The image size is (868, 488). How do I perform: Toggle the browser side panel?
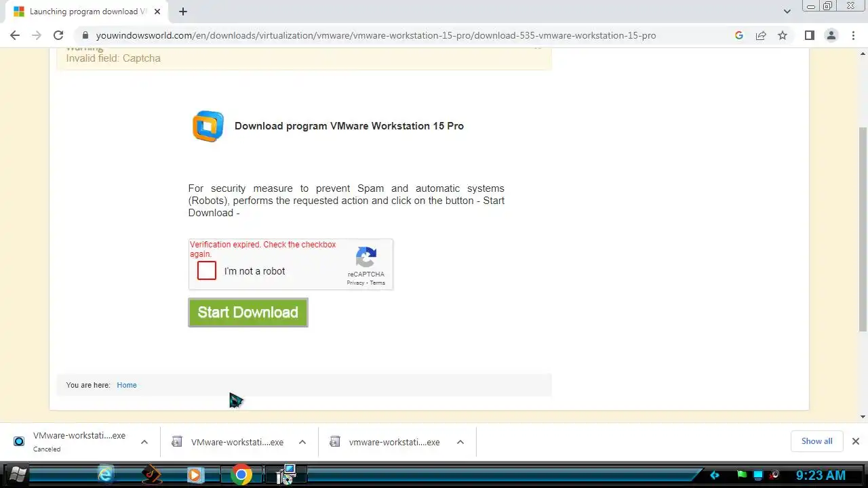(x=809, y=35)
